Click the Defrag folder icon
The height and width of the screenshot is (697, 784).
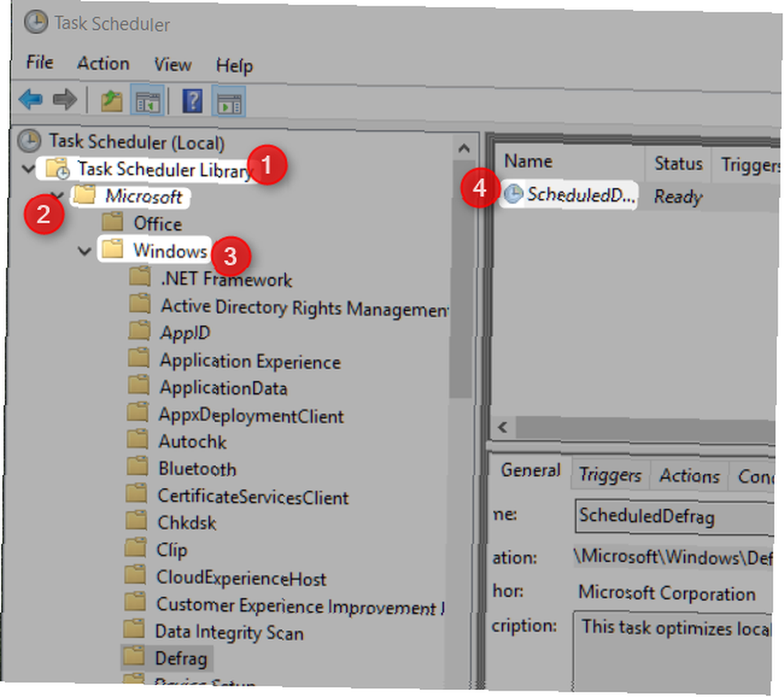(135, 655)
